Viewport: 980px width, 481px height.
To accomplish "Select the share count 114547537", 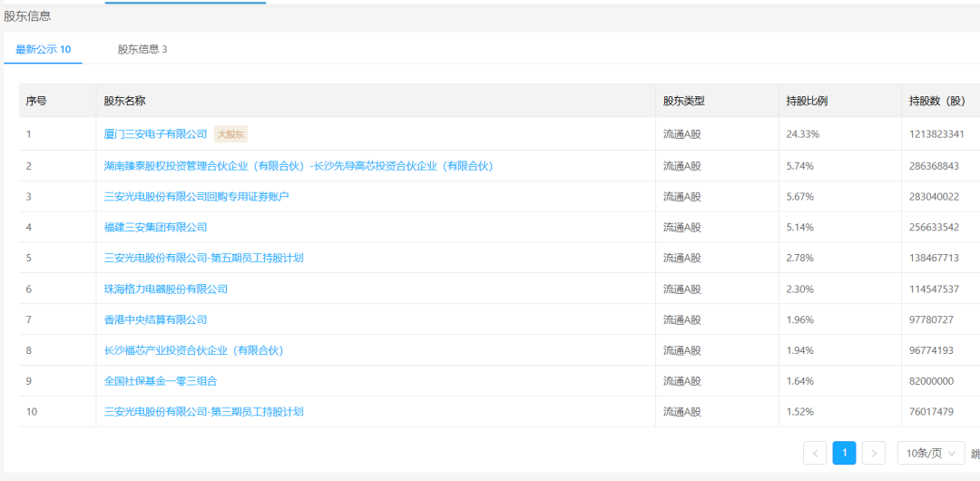I will 934,289.
